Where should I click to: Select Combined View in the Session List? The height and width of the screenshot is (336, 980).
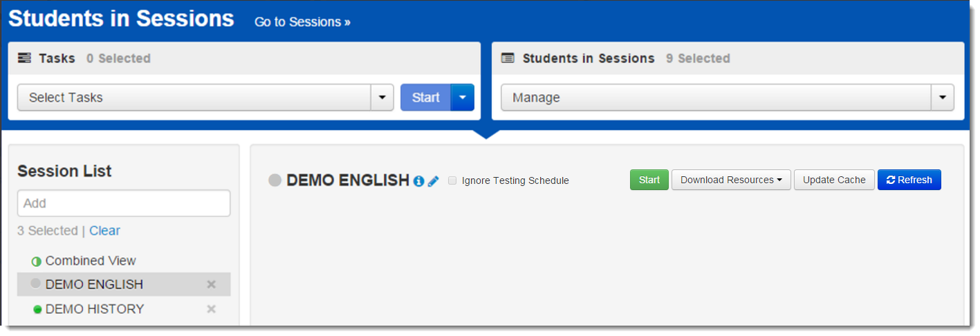pyautogui.click(x=91, y=261)
